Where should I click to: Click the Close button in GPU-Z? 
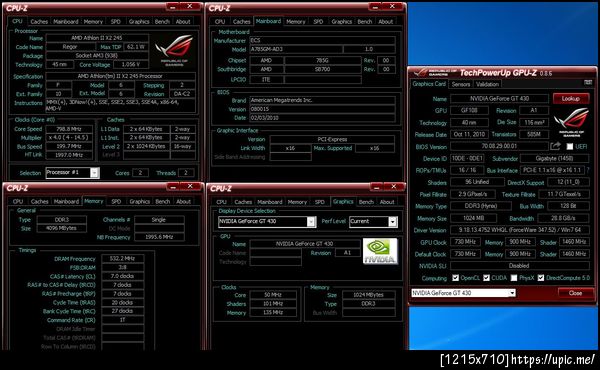[x=575, y=293]
